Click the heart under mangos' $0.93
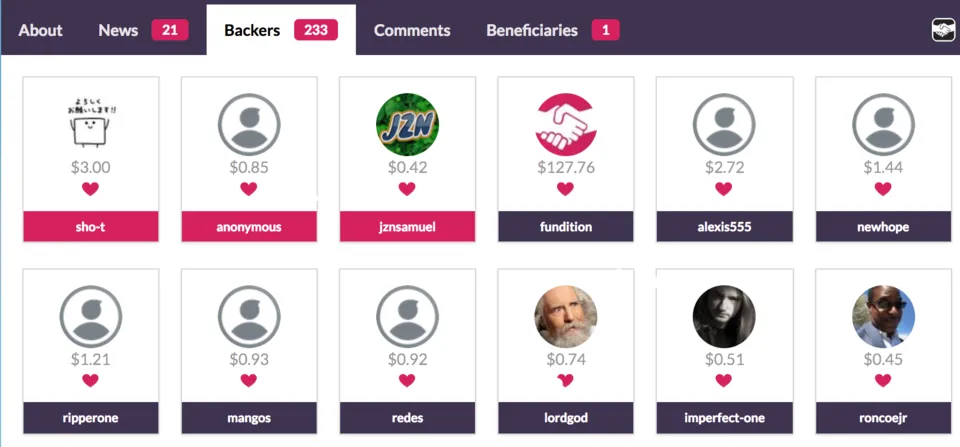This screenshot has width=960, height=447. point(249,380)
